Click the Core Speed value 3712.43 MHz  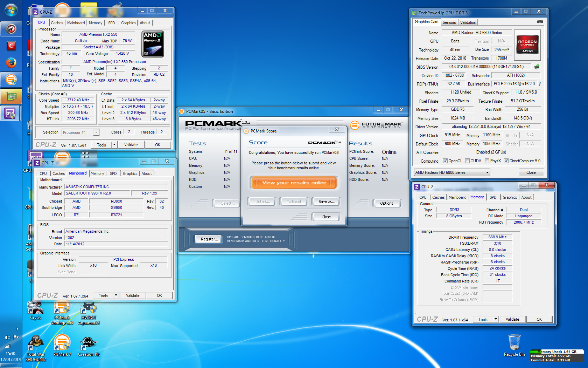(x=78, y=100)
